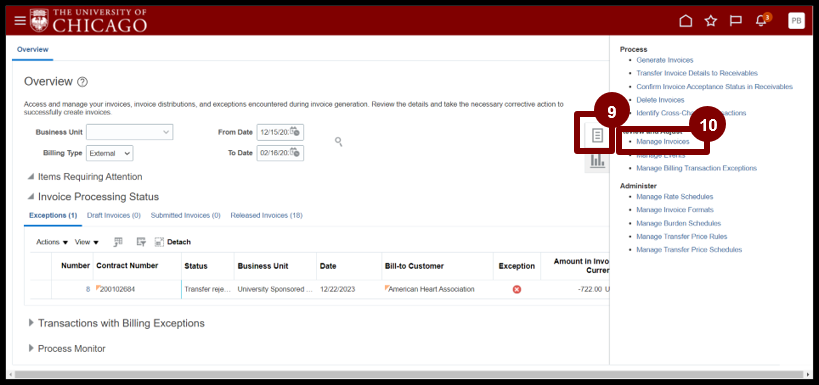Click the search magnifier icon
This screenshot has height=385, width=819.
tap(339, 142)
